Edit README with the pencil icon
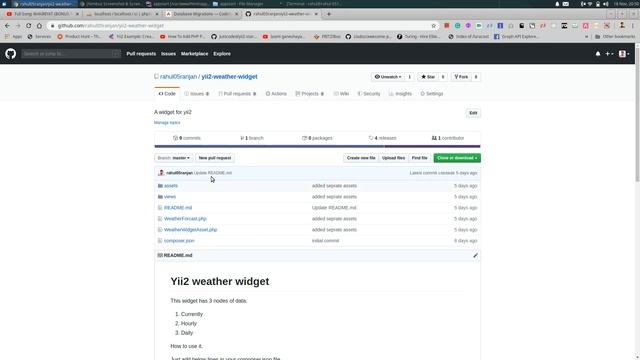Viewport: 640px width, 360px height. tap(475, 256)
